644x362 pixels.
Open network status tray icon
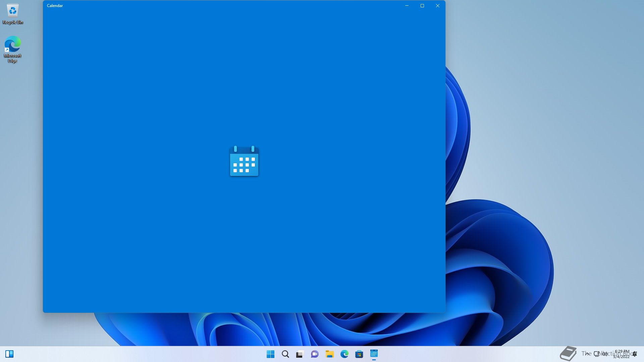pos(597,354)
